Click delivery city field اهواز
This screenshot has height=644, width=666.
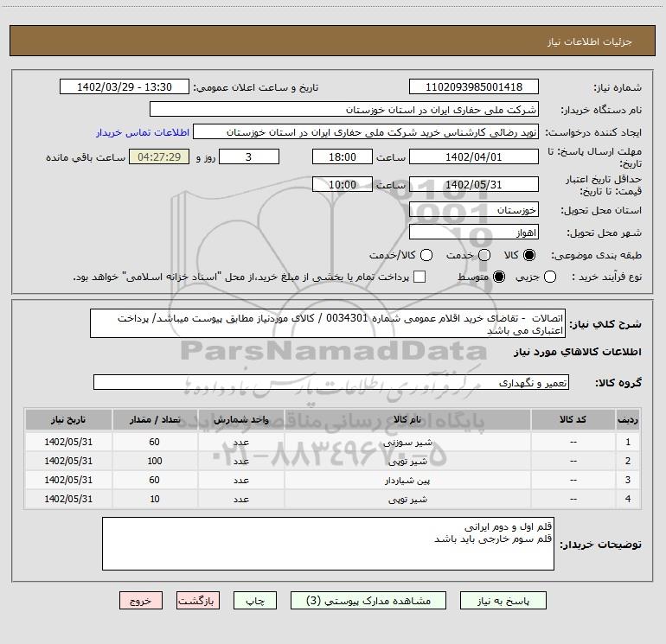(474, 232)
